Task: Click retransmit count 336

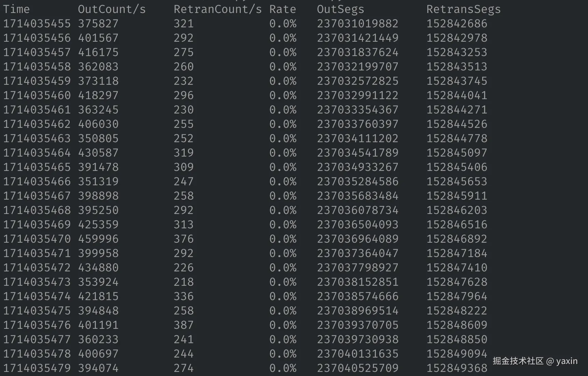Action: [x=184, y=296]
